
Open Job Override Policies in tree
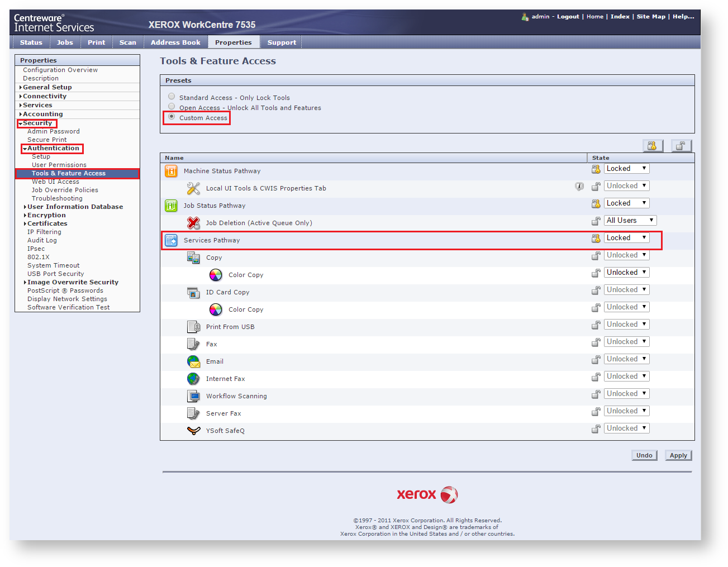65,190
